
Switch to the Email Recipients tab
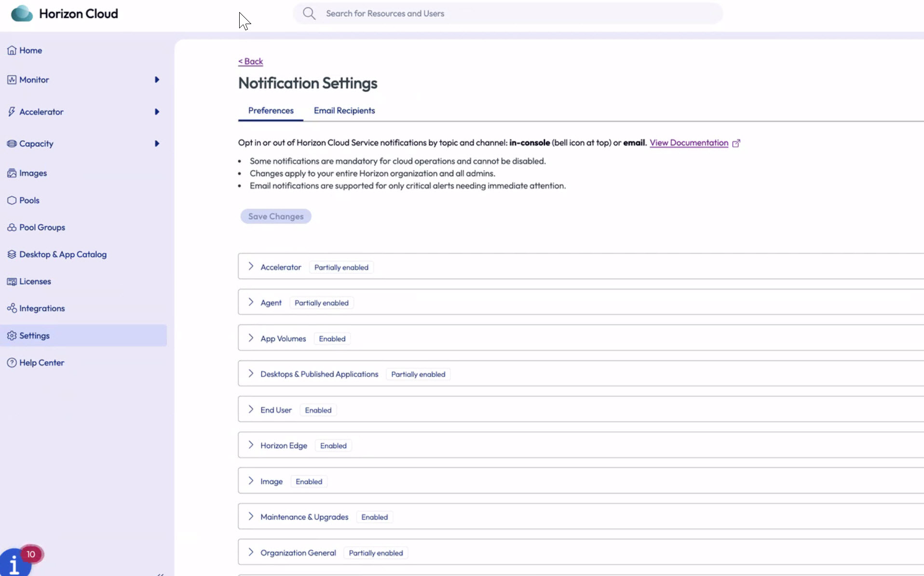[344, 110]
